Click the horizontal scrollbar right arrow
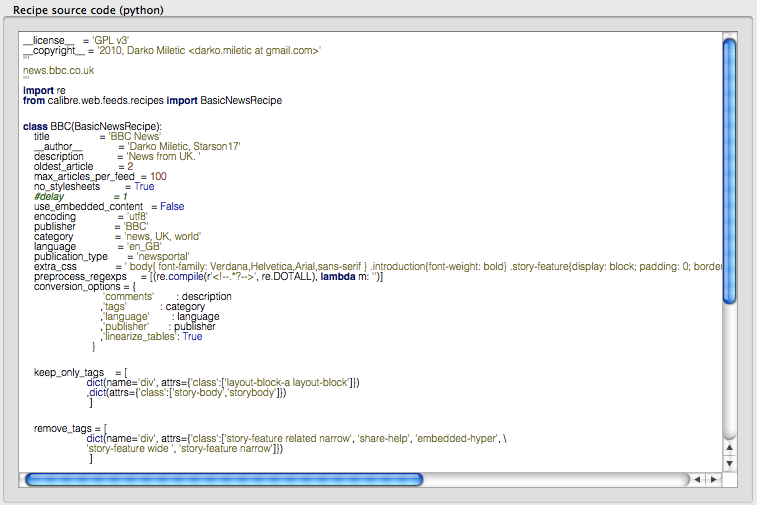The image size is (757, 505). pyautogui.click(x=714, y=479)
